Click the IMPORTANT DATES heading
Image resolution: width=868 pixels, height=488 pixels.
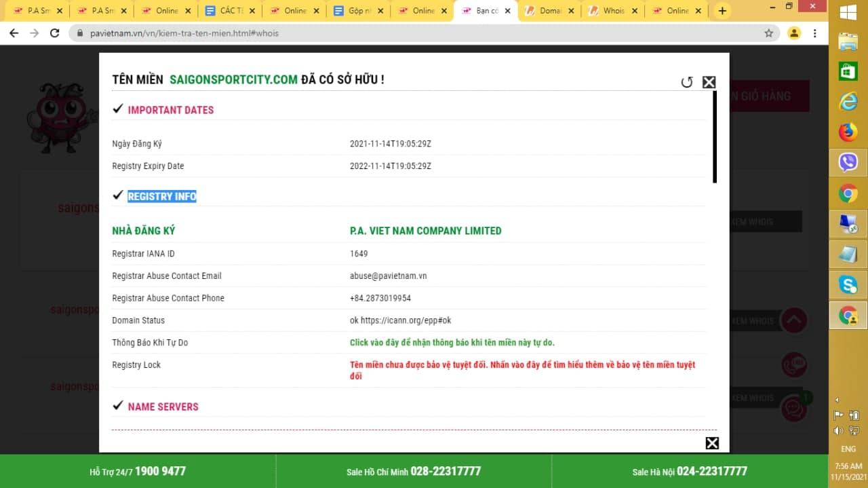click(171, 110)
